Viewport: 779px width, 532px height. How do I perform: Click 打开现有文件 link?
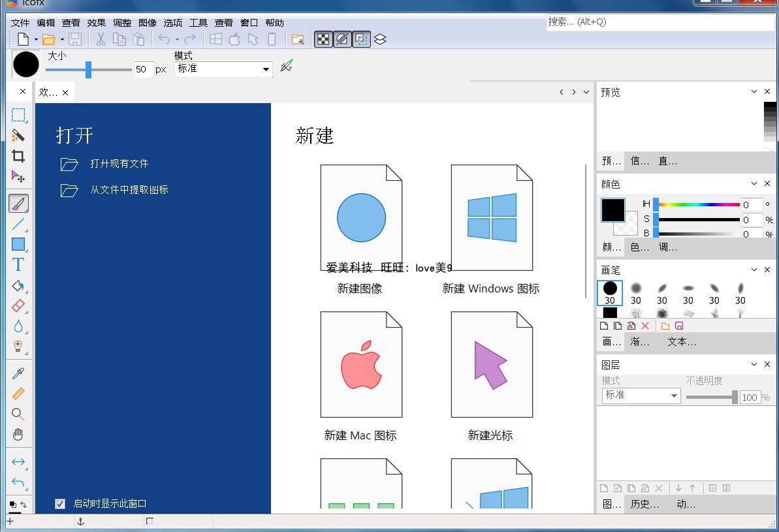pos(119,163)
